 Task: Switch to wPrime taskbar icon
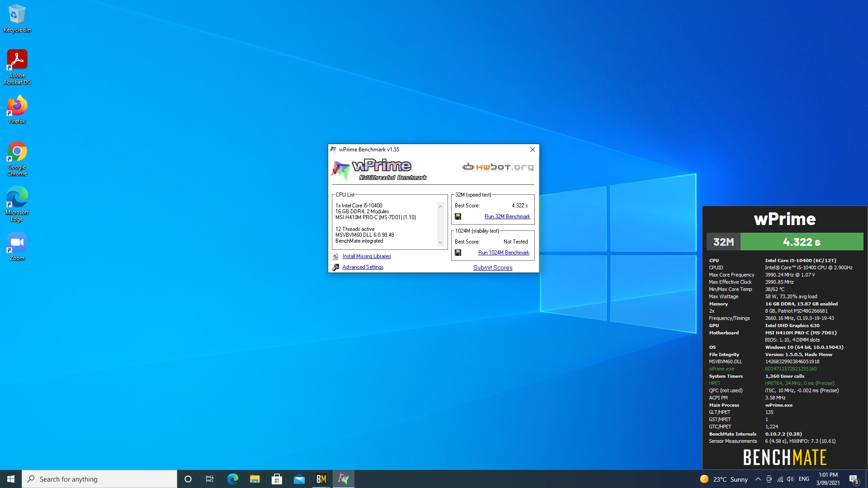[x=343, y=479]
